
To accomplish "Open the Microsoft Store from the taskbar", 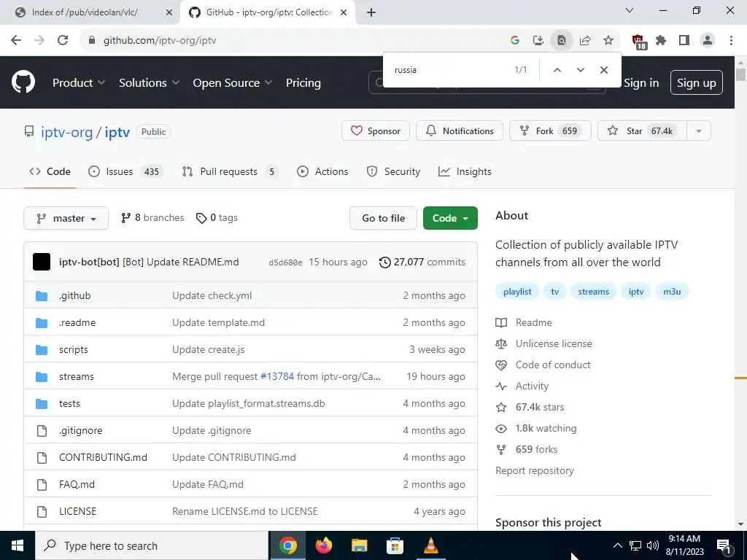I will point(395,545).
